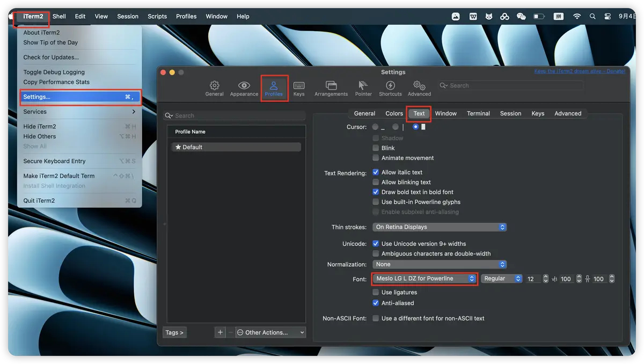644x364 pixels.
Task: Expand the Tags panel button
Action: [174, 332]
